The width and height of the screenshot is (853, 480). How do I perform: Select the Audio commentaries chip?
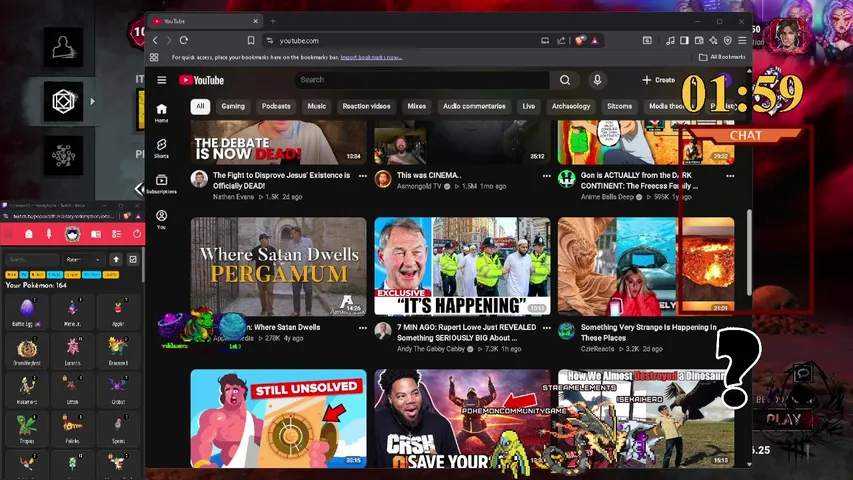pos(474,106)
